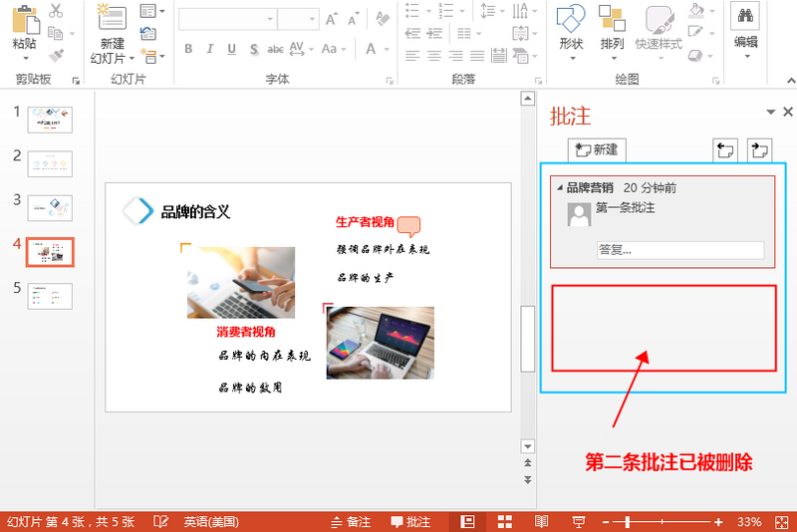Start Slide Show from status bar
Screen dimensions: 797x532
click(579, 521)
